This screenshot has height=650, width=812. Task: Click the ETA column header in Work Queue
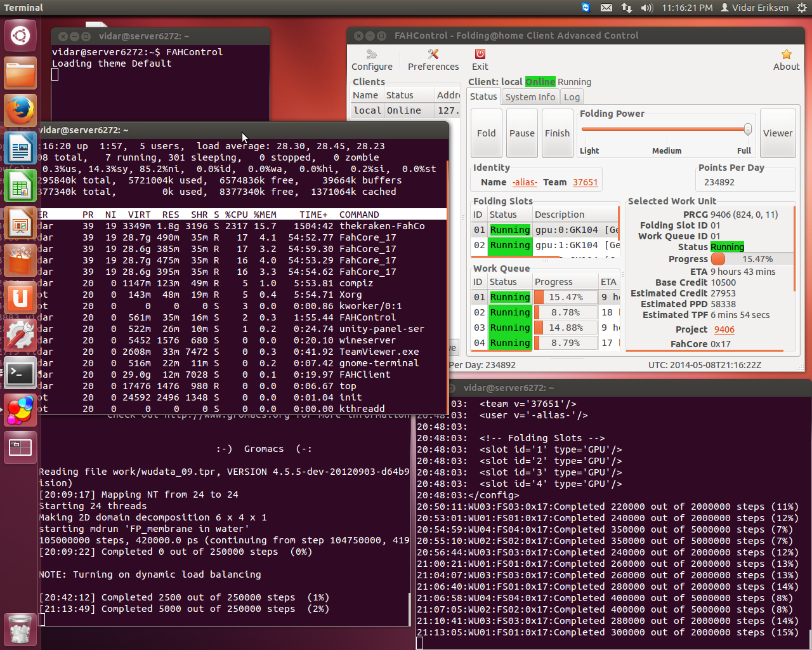(608, 282)
